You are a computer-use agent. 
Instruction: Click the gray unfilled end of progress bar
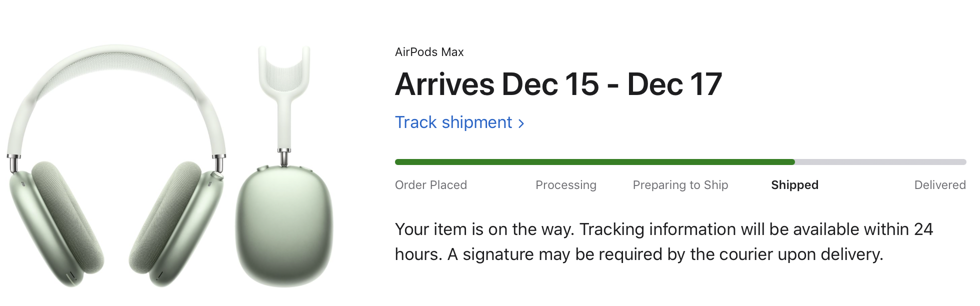(880, 162)
